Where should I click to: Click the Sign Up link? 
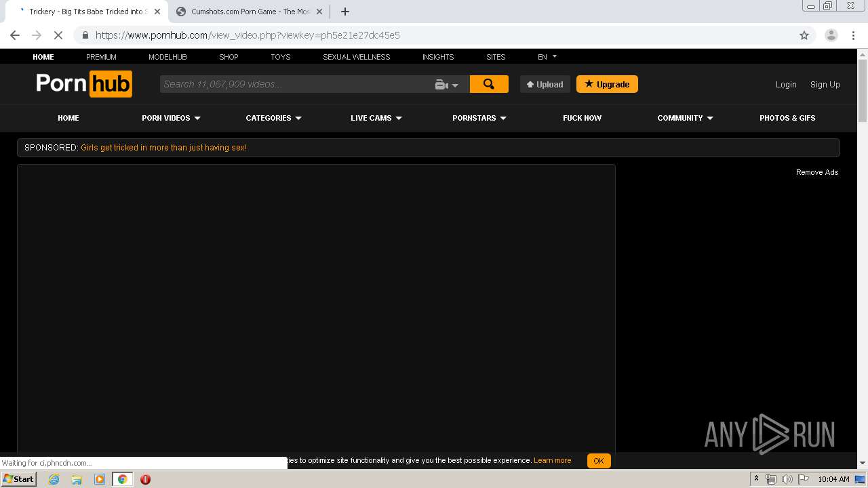tap(825, 85)
